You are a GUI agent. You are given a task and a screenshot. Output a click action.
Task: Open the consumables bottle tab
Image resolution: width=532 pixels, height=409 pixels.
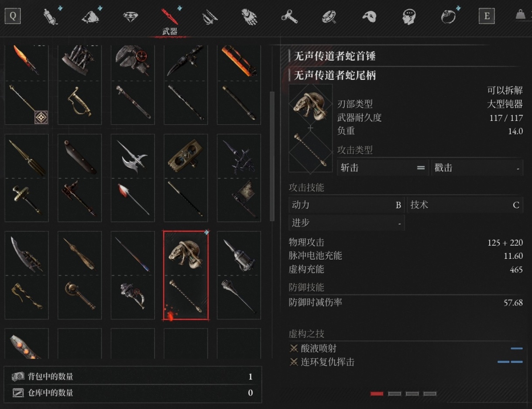tap(51, 17)
